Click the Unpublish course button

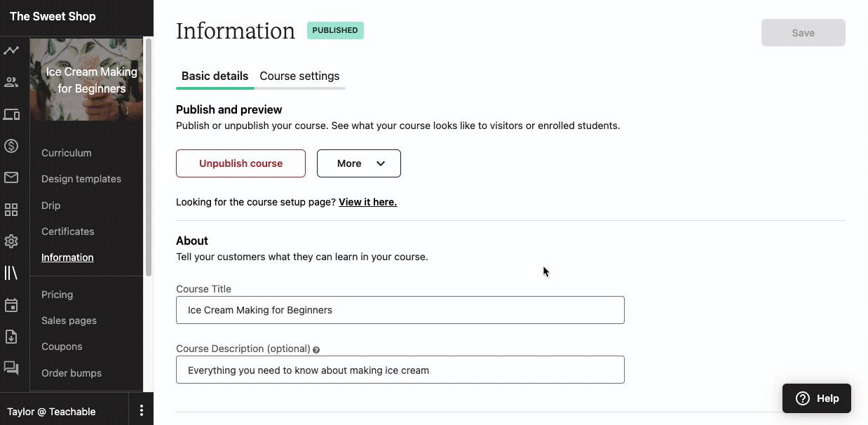coord(240,163)
